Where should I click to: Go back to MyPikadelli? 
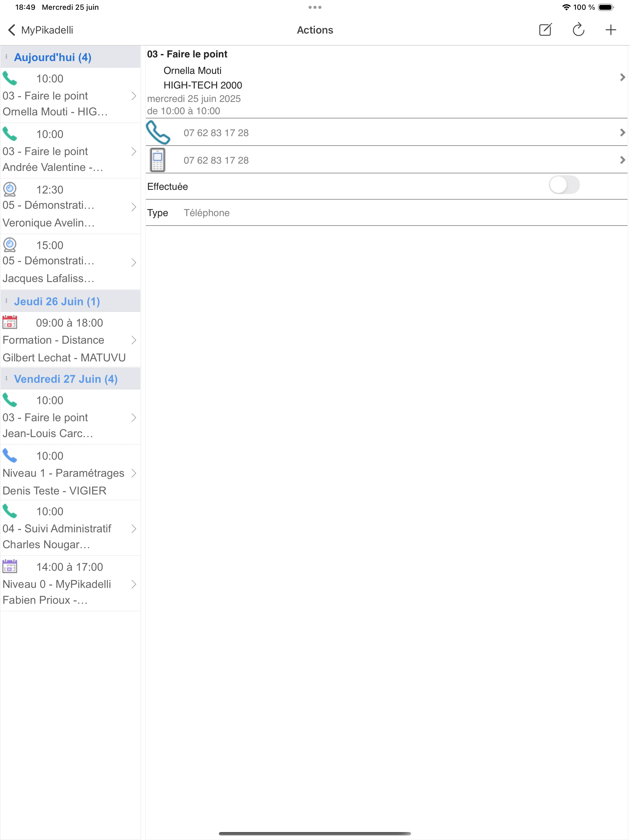(x=40, y=30)
